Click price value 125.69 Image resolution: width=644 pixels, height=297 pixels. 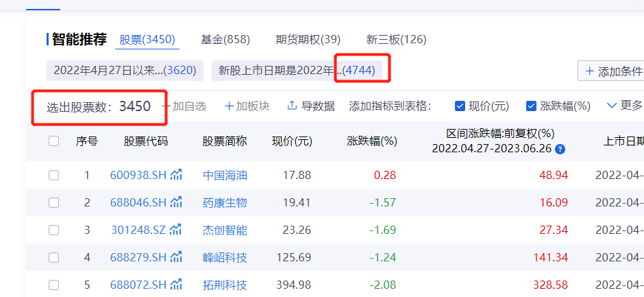294,257
